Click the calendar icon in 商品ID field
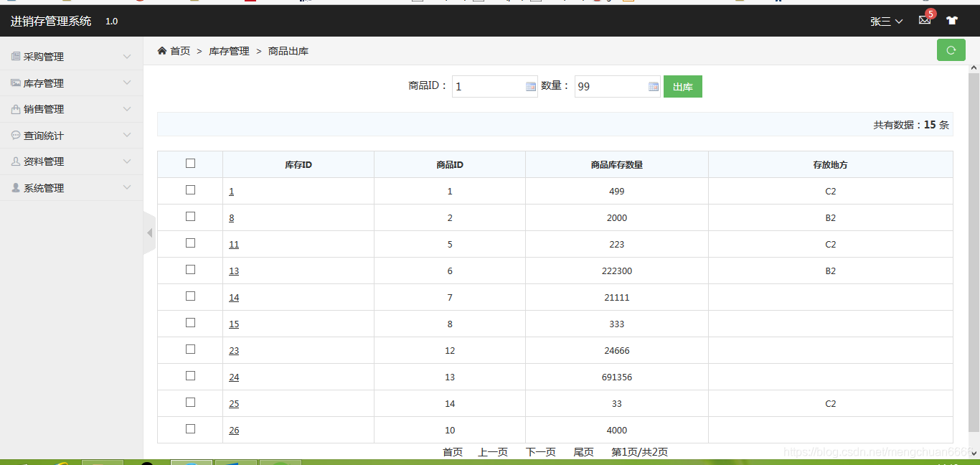The height and width of the screenshot is (465, 980). tap(531, 87)
